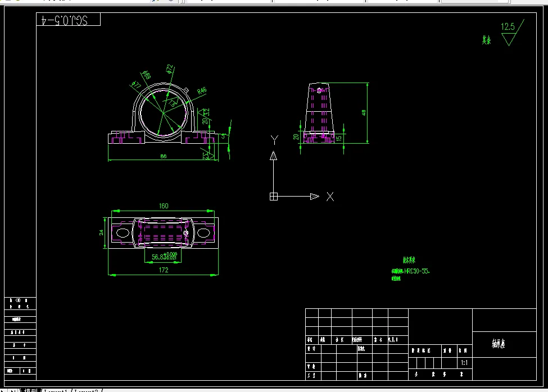This screenshot has width=548, height=392.
Task: Pick the 172 dimension text
Action: tap(164, 270)
